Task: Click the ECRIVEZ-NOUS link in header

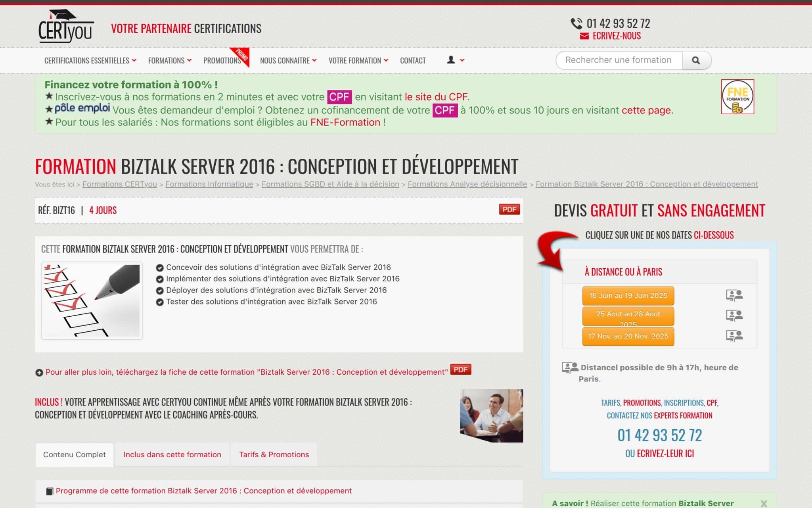Action: (x=617, y=36)
